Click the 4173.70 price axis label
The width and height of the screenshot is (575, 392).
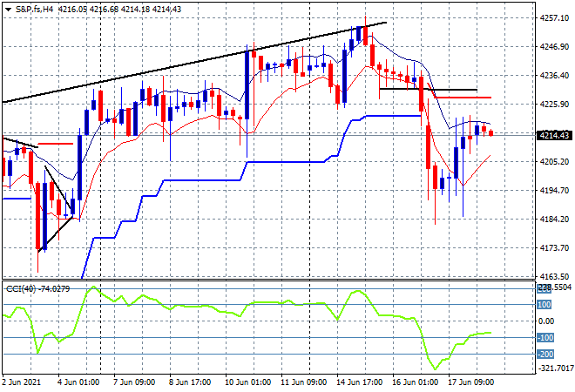(554, 248)
